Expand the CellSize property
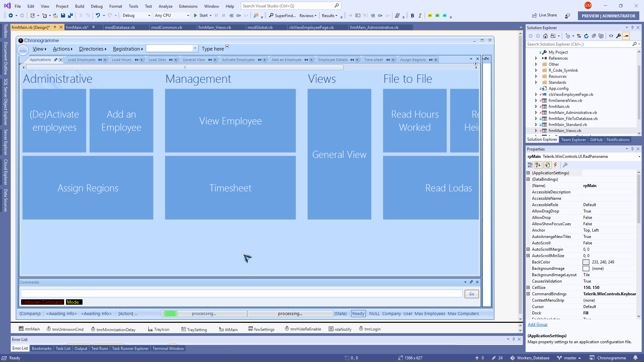The image size is (644, 362). (x=528, y=288)
